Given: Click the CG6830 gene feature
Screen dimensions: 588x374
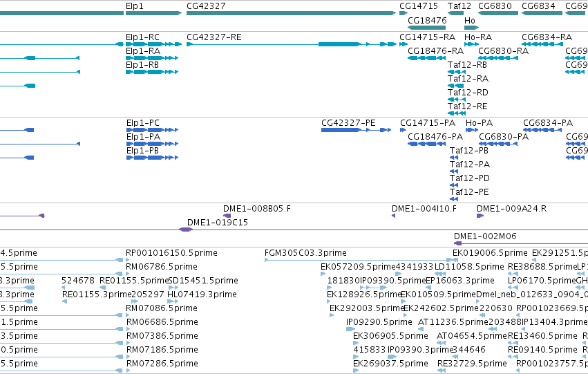Looking at the screenshot, I should 498,13.
